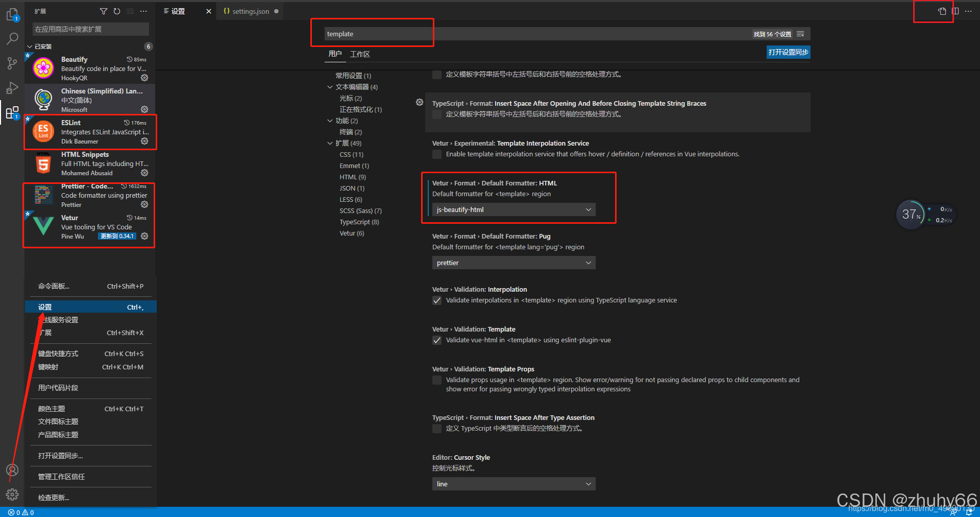This screenshot has width=980, height=517.
Task: Open the Run and Debug view
Action: [x=12, y=88]
